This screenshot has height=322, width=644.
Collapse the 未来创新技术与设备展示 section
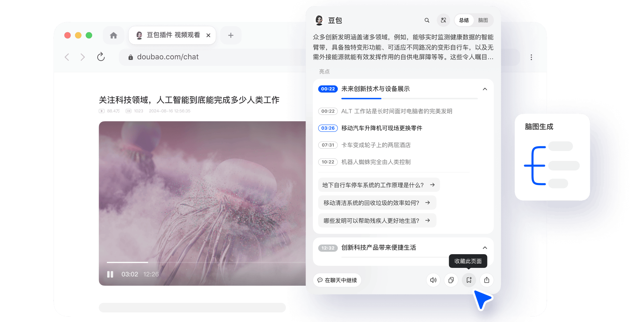click(x=485, y=89)
